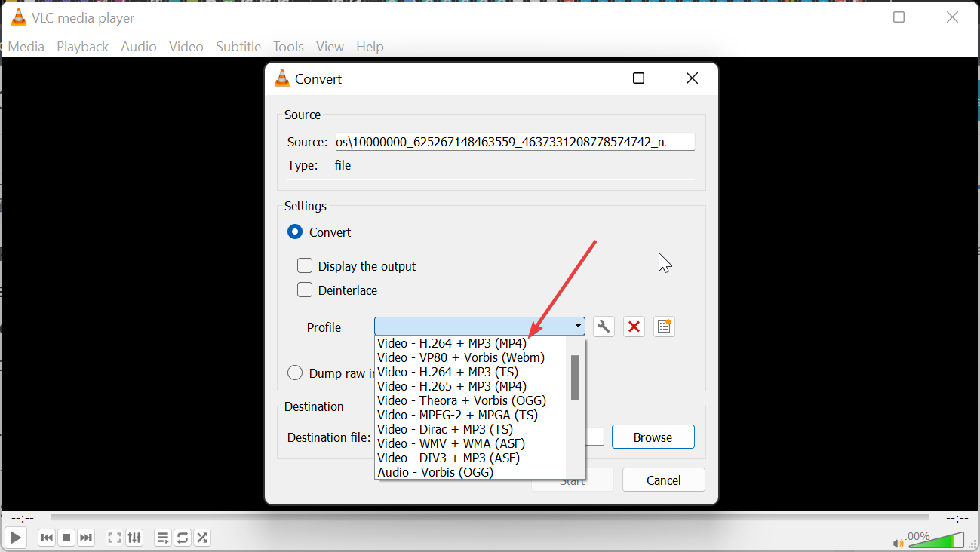Viewport: 980px width, 552px height.
Task: Toggle fullscreen video mode
Action: [x=115, y=538]
